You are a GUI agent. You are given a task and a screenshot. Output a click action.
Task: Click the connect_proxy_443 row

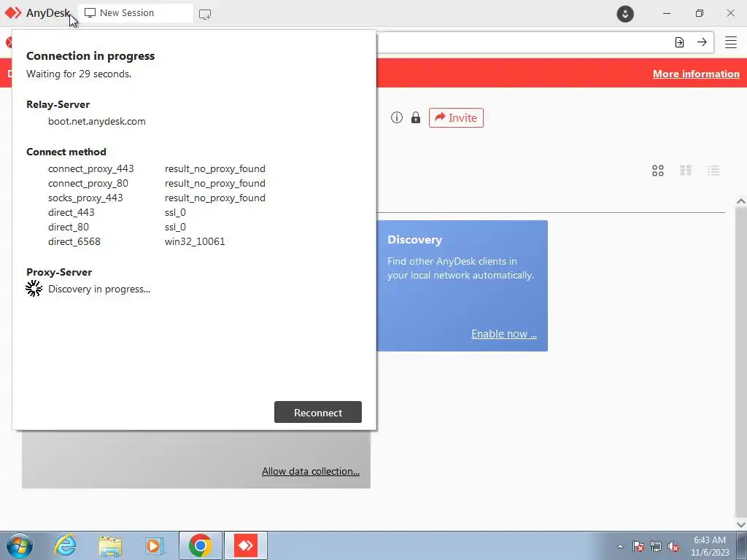coord(156,168)
